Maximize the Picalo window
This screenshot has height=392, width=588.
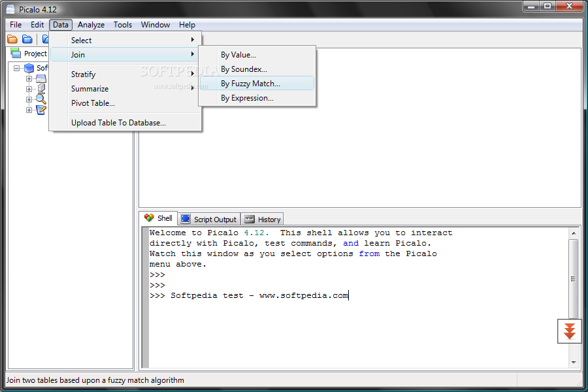coord(547,7)
